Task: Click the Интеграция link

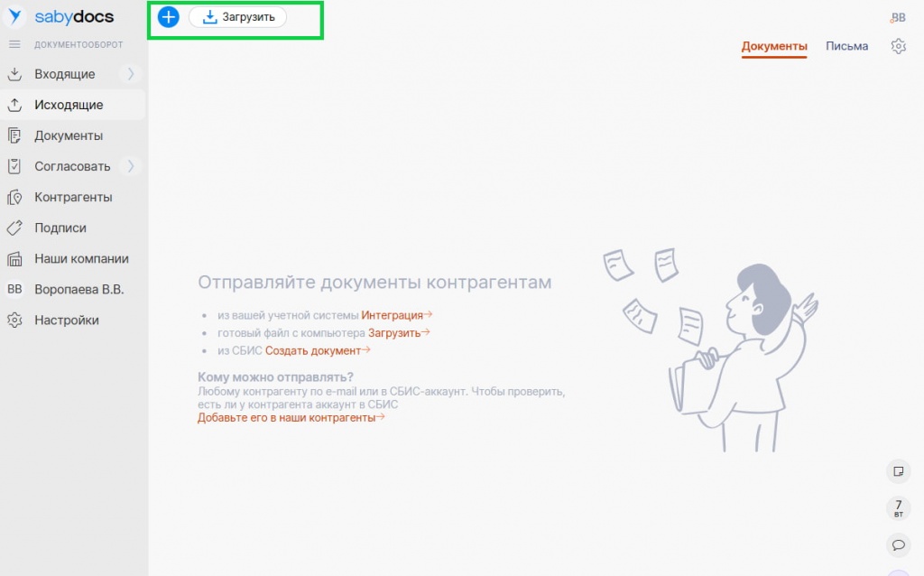Action: [x=393, y=315]
